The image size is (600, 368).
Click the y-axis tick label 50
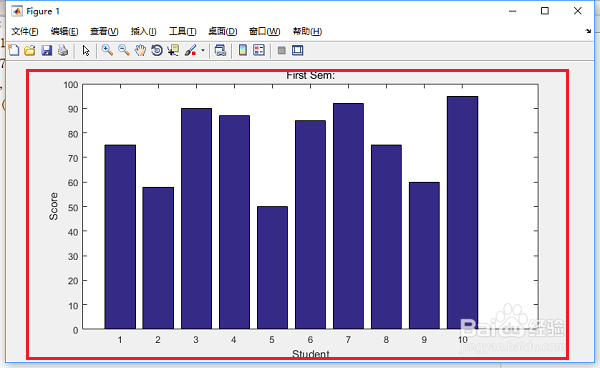tap(73, 207)
